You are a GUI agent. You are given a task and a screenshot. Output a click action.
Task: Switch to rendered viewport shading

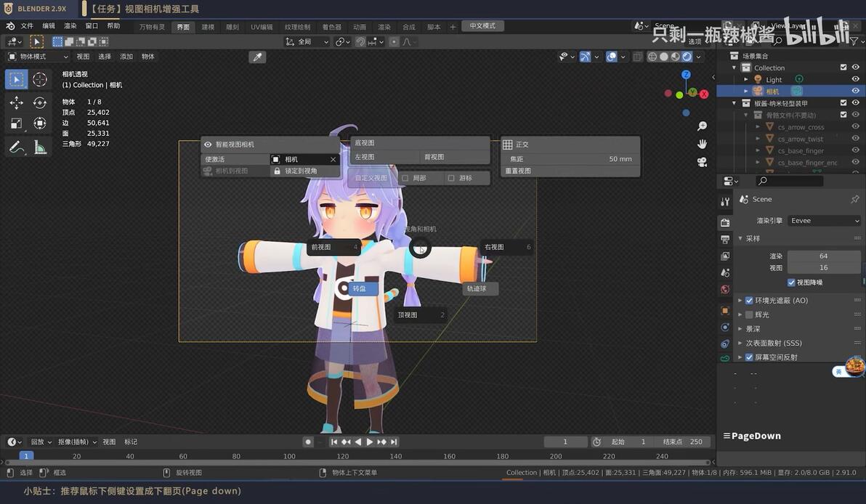pyautogui.click(x=687, y=57)
